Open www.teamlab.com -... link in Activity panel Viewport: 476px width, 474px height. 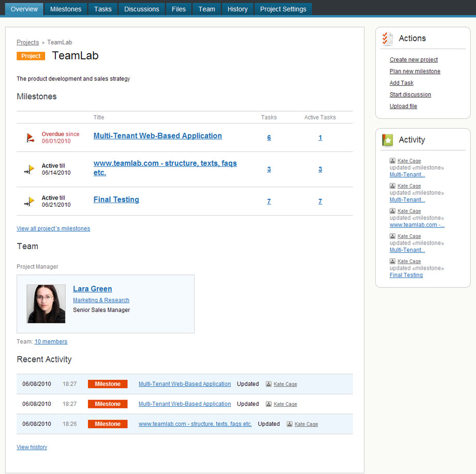click(417, 225)
